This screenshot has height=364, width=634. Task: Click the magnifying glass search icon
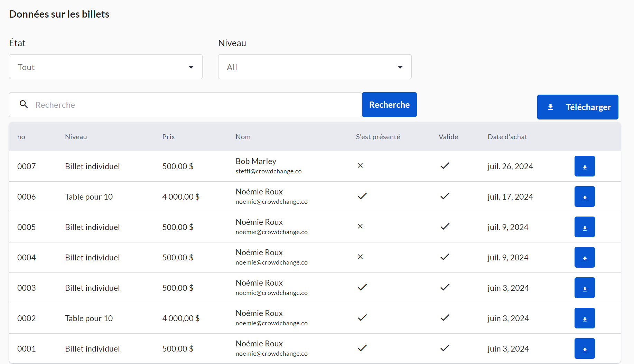[24, 104]
